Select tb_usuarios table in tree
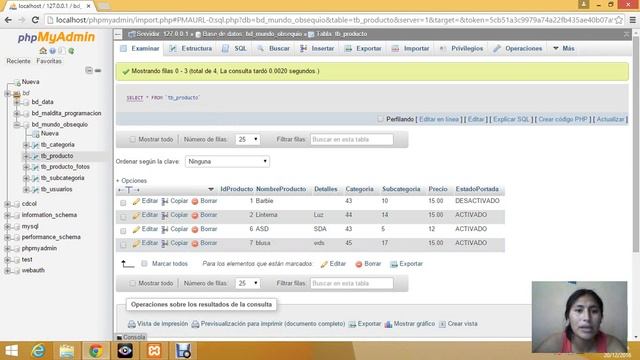This screenshot has width=640, height=360. pos(56,189)
